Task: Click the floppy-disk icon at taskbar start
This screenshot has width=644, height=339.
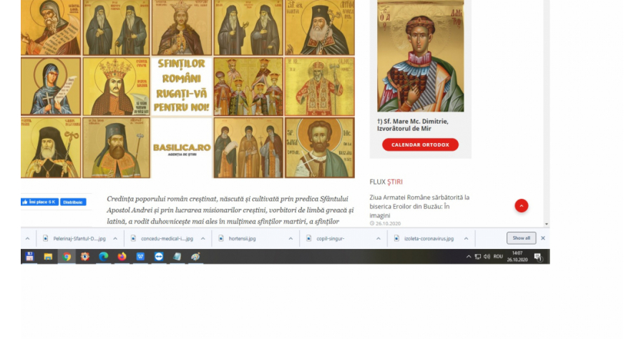Action: tap(29, 257)
